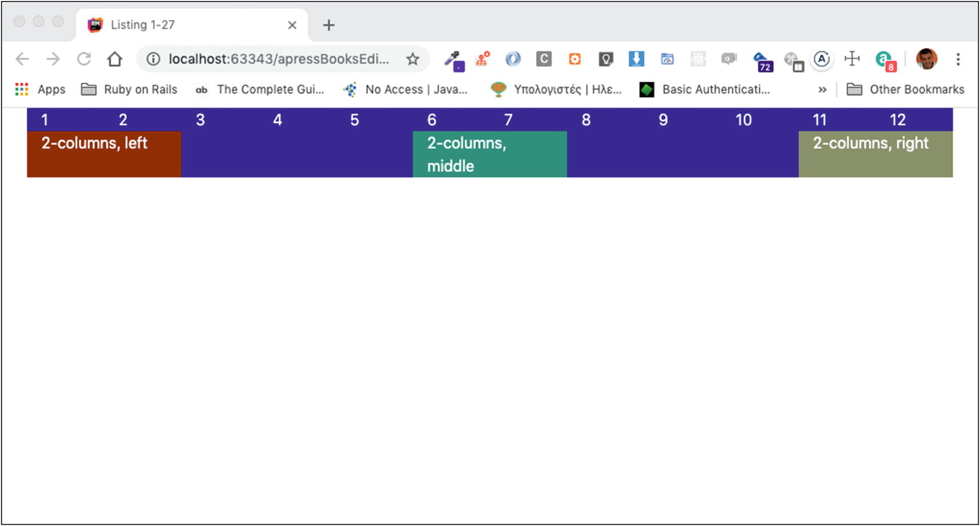Viewport: 980px width, 526px height.
Task: Open a new browser tab
Action: tap(328, 25)
